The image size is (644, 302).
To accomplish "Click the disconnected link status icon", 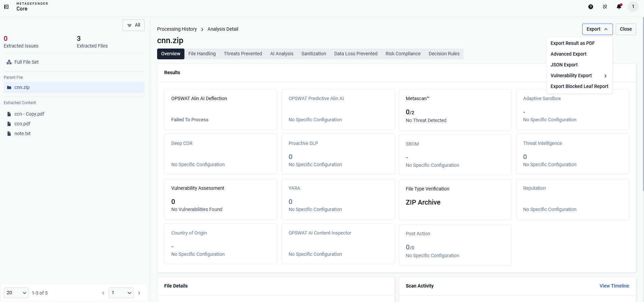I will tap(605, 7).
